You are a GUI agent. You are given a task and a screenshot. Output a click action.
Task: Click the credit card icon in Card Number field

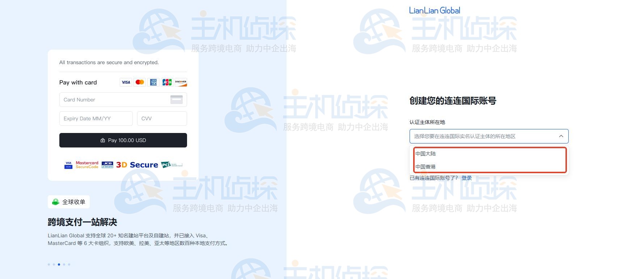pyautogui.click(x=177, y=100)
